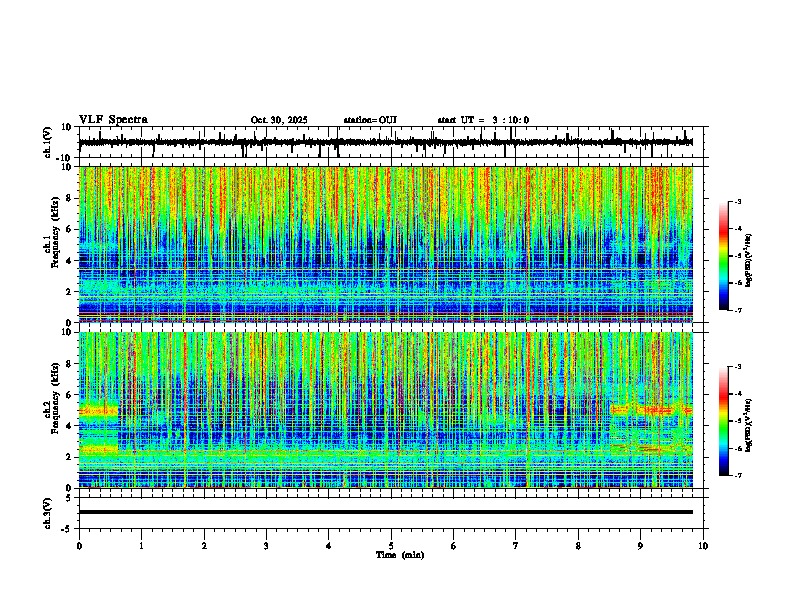
Task: Click the red 5 kHz emission band at ch.2 start
Action: (98, 411)
